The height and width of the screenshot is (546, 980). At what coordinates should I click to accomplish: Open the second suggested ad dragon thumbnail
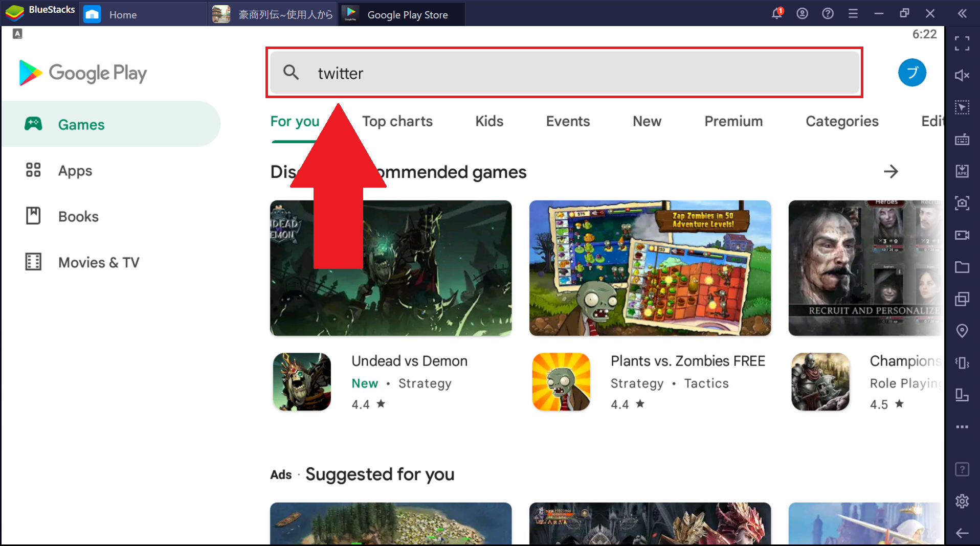650,524
